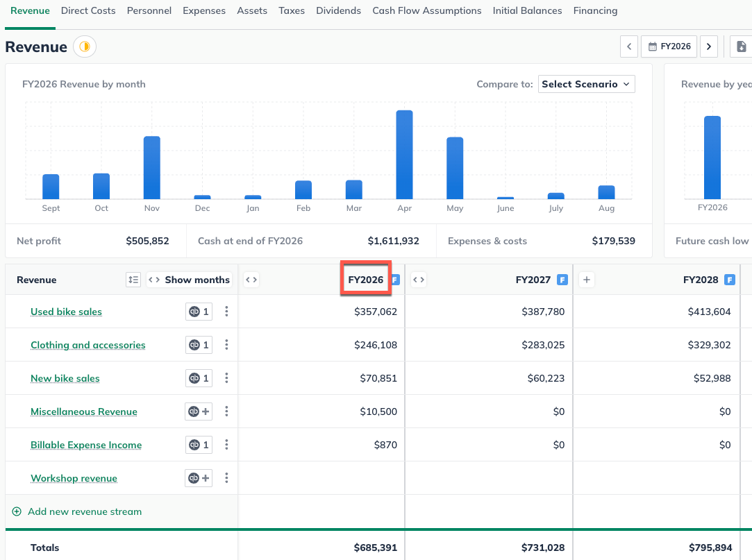
Task: Click Used bike sales FY2026 value $357,062
Action: pos(376,312)
